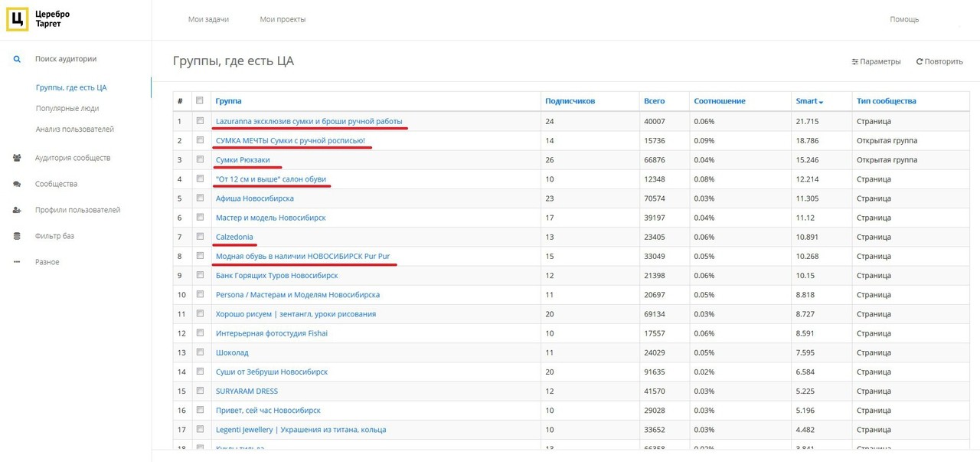Check the box for "От 12 см и выше" row

point(200,178)
